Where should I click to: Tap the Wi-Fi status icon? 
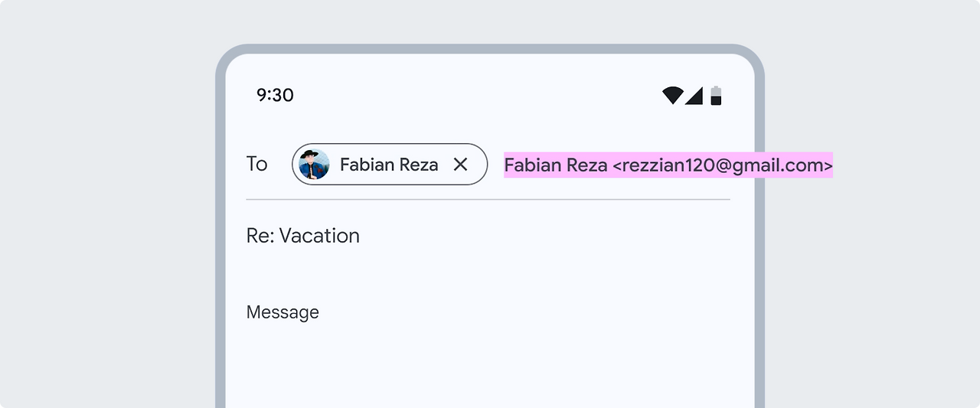pos(672,96)
